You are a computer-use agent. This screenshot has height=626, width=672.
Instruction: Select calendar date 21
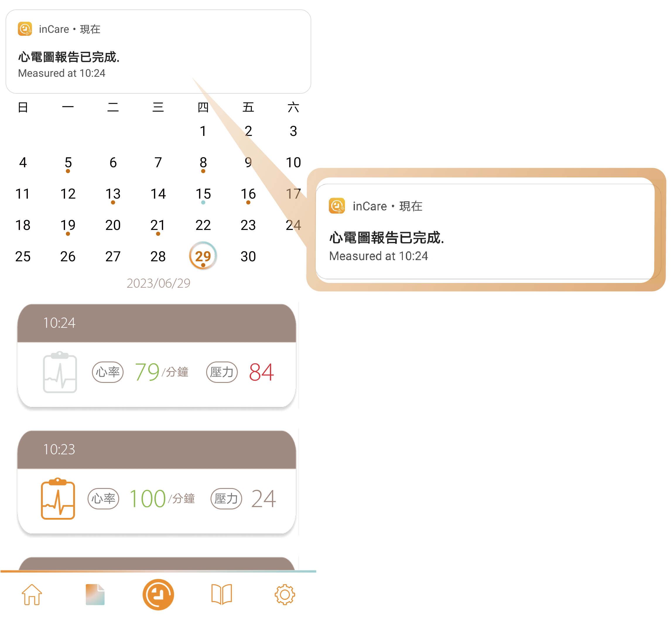[158, 226]
